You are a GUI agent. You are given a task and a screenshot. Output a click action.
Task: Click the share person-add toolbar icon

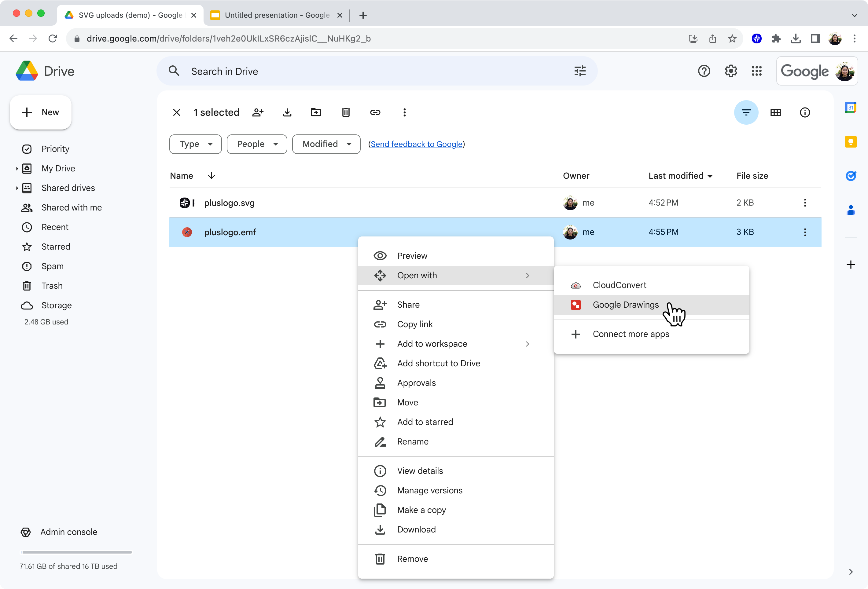[258, 112]
